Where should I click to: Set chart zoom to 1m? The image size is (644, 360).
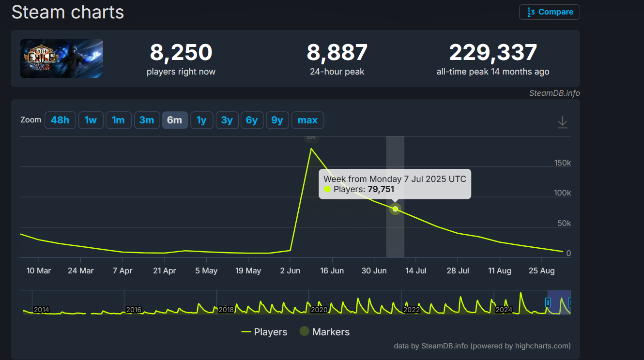pyautogui.click(x=118, y=120)
